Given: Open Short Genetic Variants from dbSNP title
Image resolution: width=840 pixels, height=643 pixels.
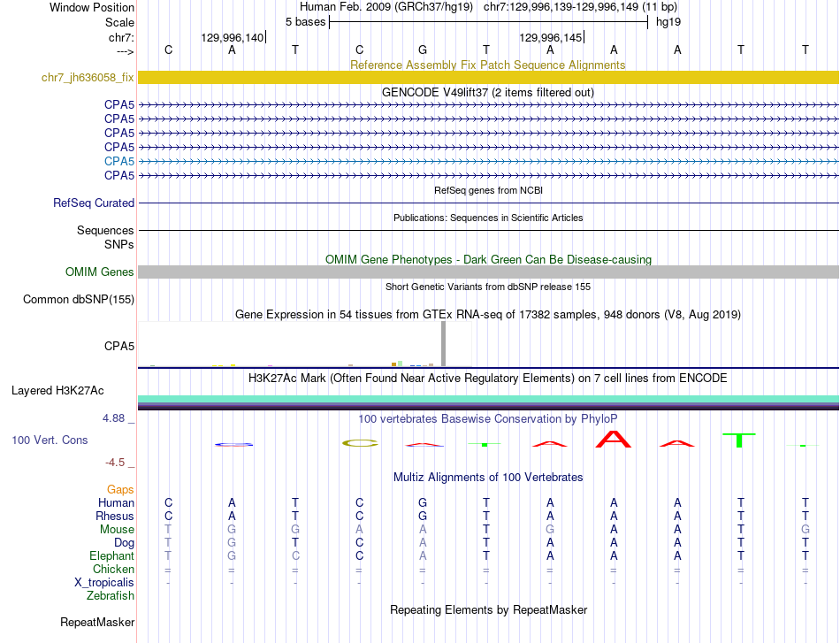Looking at the screenshot, I should point(488,287).
